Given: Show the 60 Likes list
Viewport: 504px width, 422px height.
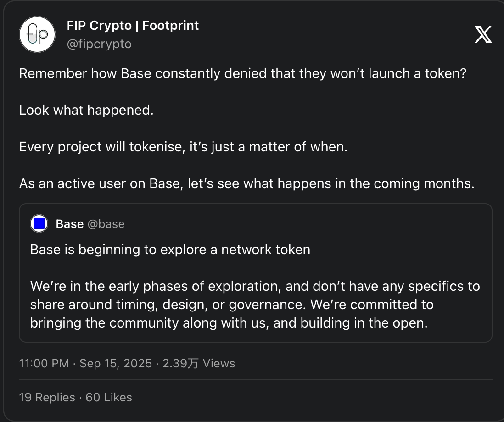Looking at the screenshot, I should (x=109, y=397).
